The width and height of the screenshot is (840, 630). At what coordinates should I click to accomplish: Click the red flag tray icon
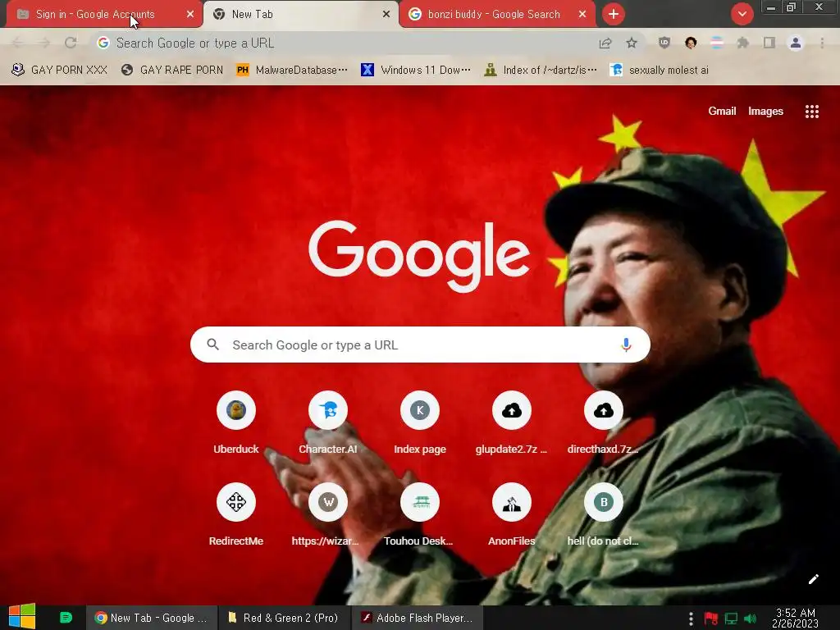pos(711,619)
